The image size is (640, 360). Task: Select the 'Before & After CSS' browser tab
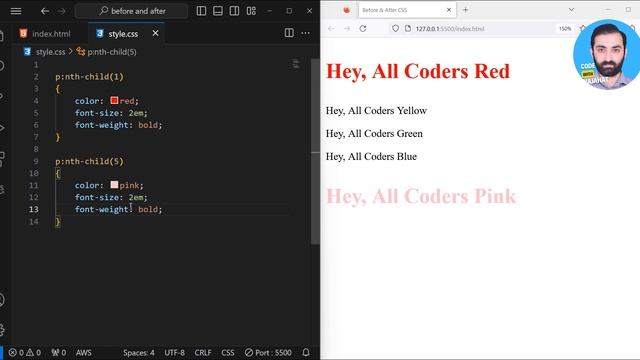click(406, 10)
